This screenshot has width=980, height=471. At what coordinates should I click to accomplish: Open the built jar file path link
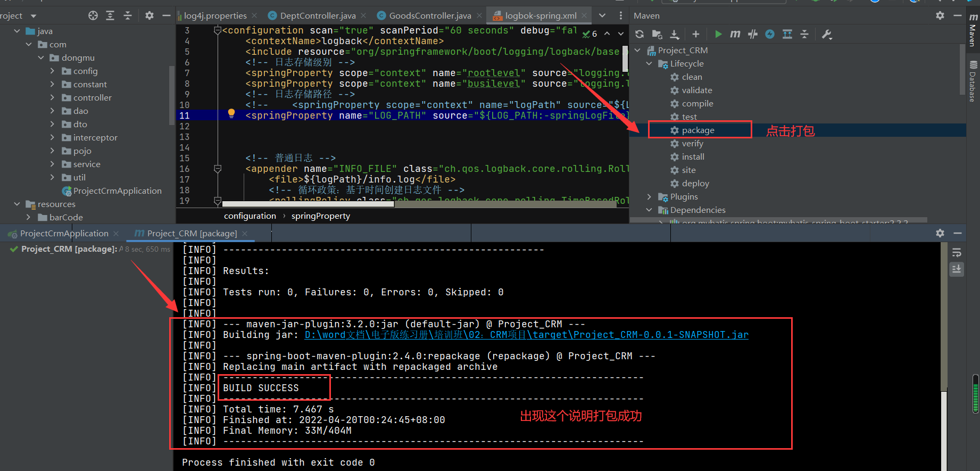[x=526, y=335]
